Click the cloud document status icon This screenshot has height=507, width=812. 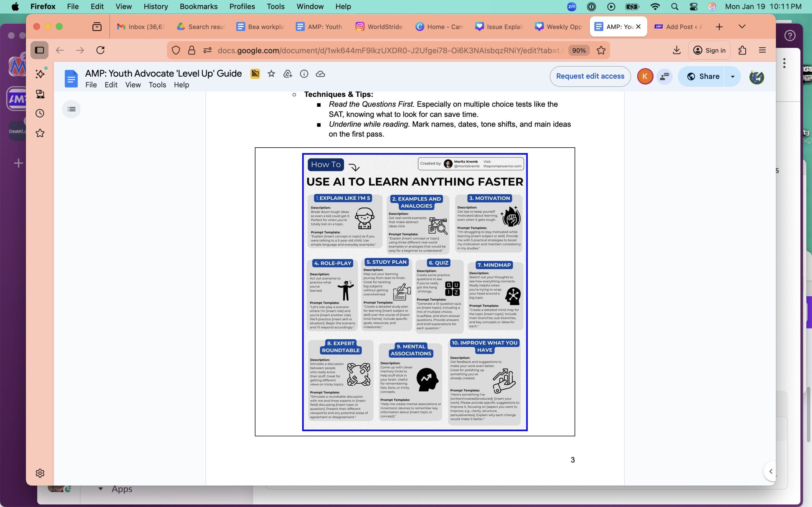tap(320, 74)
